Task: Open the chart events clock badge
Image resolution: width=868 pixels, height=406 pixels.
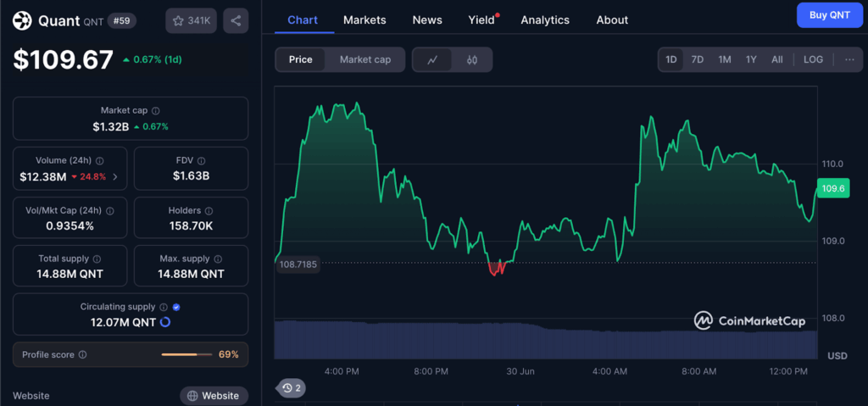Action: [x=292, y=388]
